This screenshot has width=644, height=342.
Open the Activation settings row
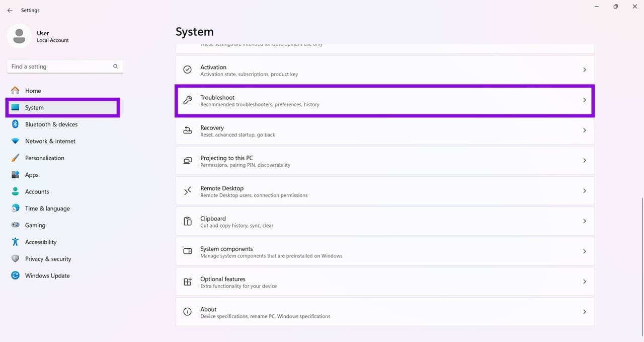pyautogui.click(x=385, y=70)
